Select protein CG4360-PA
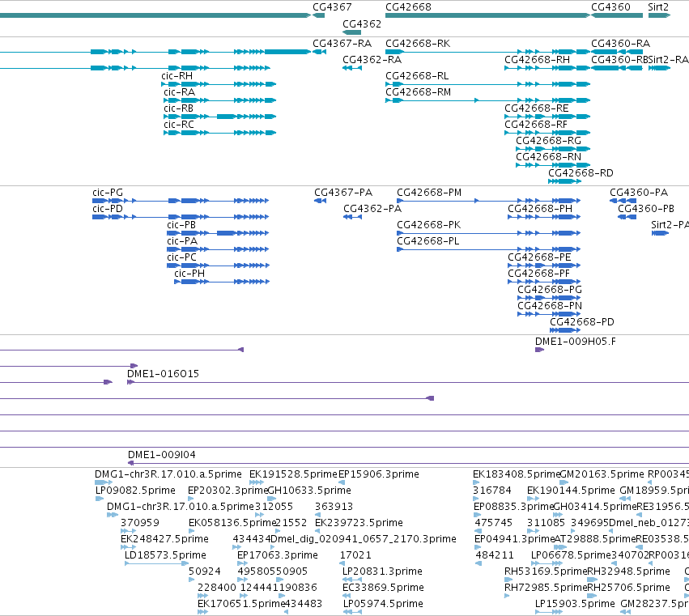The height and width of the screenshot is (616, 689). (x=639, y=193)
